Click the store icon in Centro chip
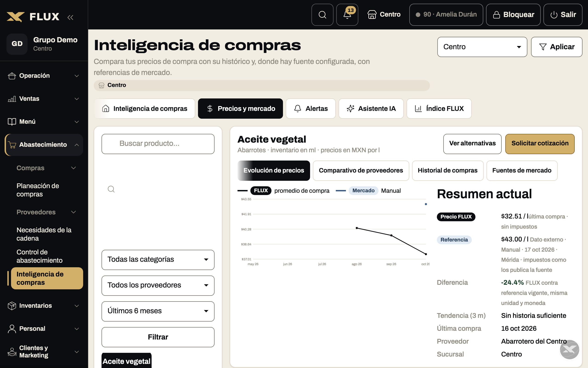Screen dimensions: 588x368 click(x=101, y=85)
